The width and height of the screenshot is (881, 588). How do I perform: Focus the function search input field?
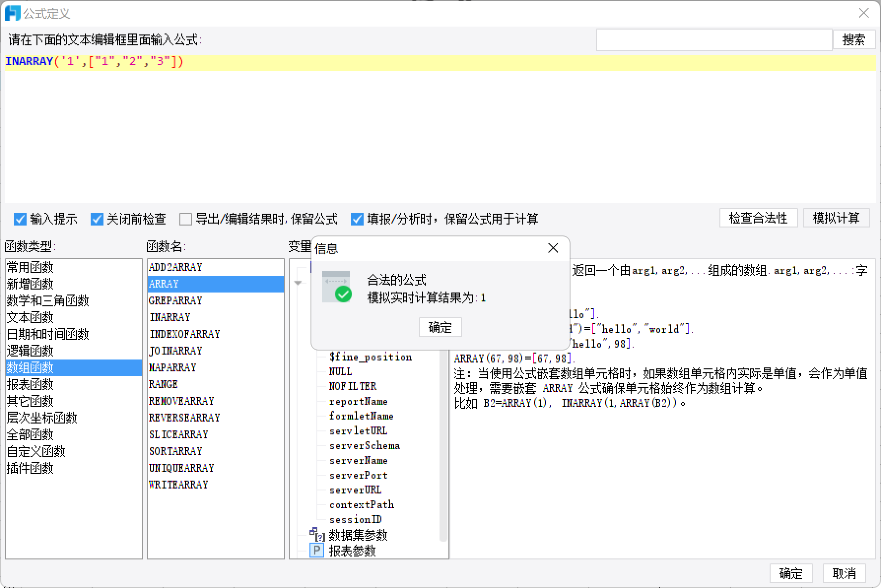click(x=714, y=40)
